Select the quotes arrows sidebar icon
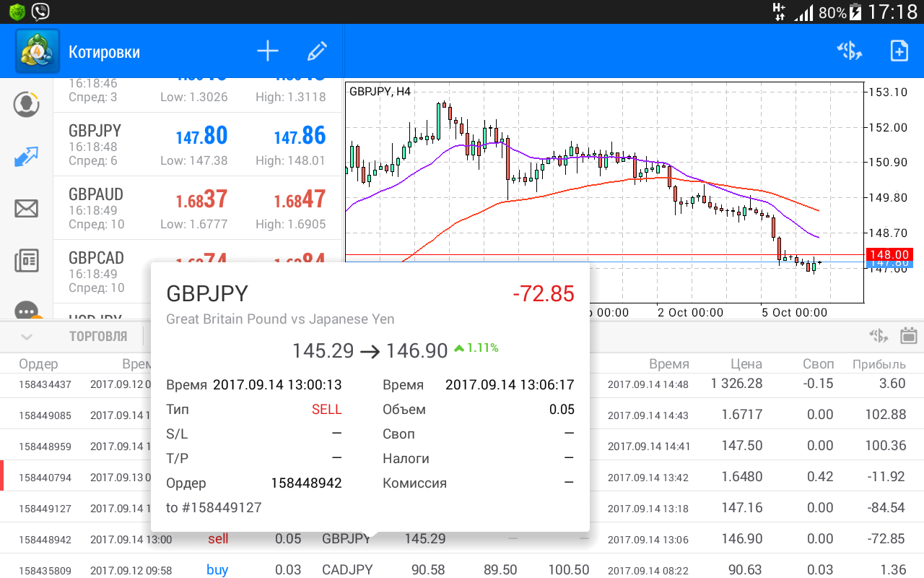The height and width of the screenshot is (578, 924). click(x=27, y=157)
